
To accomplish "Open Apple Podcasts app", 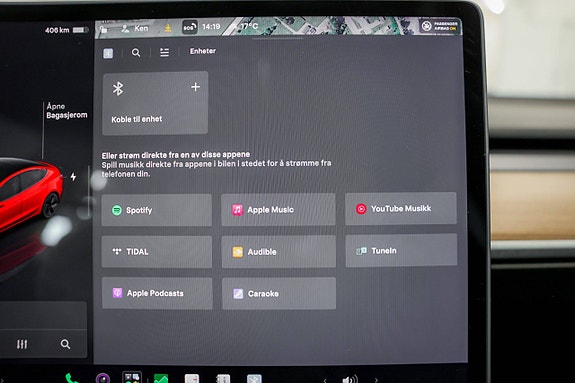I will click(x=157, y=293).
